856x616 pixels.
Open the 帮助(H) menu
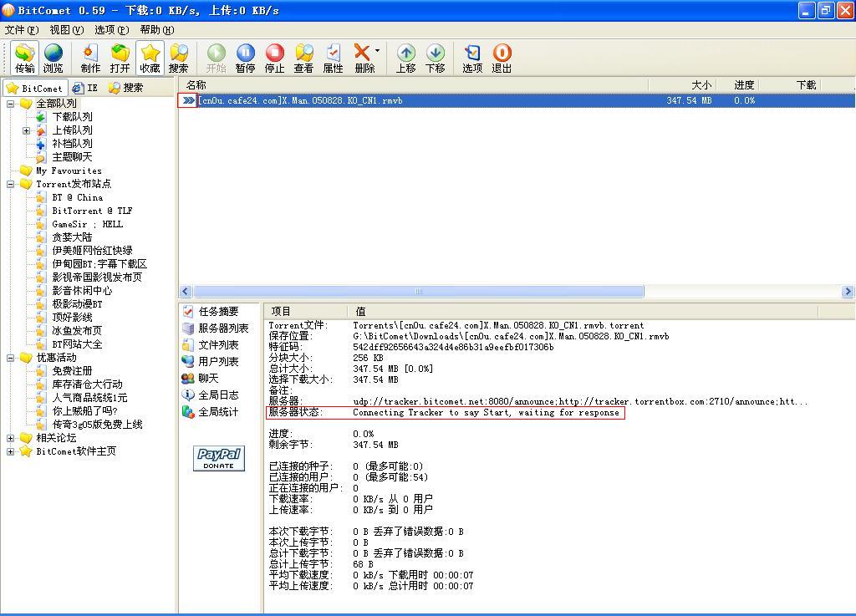click(x=157, y=29)
